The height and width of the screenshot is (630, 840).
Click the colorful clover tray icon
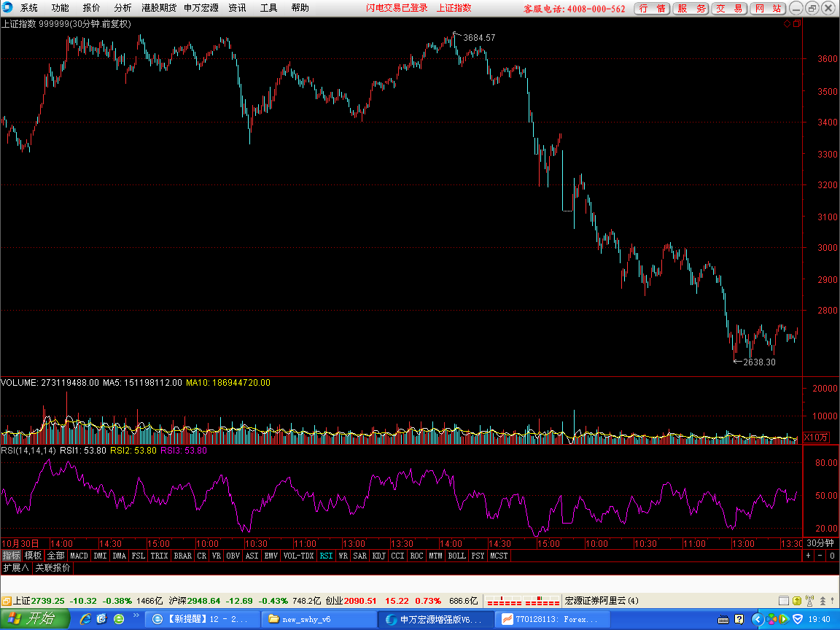coord(771,620)
